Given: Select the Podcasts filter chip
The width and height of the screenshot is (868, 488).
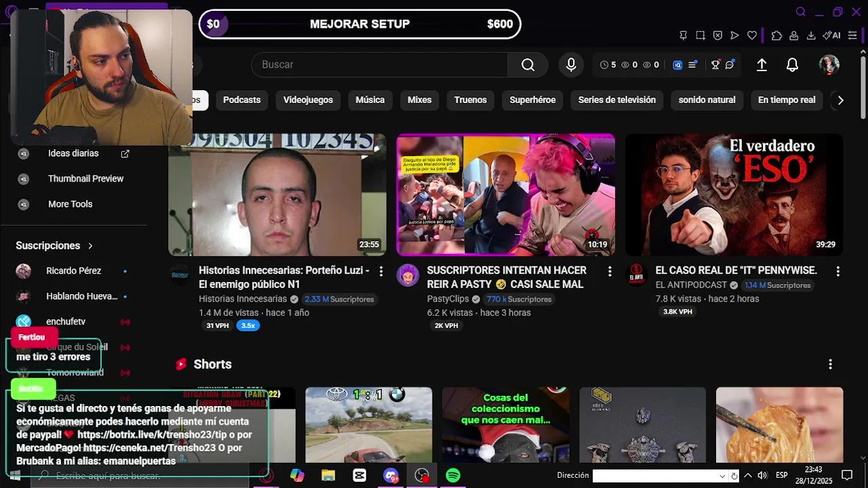Looking at the screenshot, I should point(241,100).
